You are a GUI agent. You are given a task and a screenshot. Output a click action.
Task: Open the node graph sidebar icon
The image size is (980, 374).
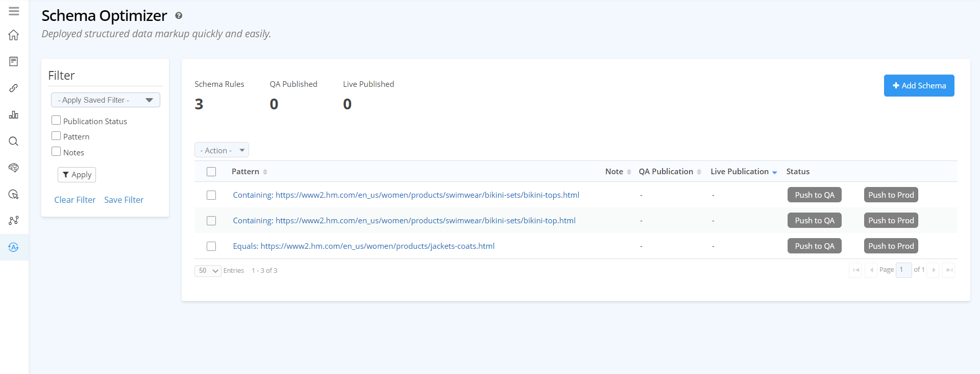pos(14,221)
